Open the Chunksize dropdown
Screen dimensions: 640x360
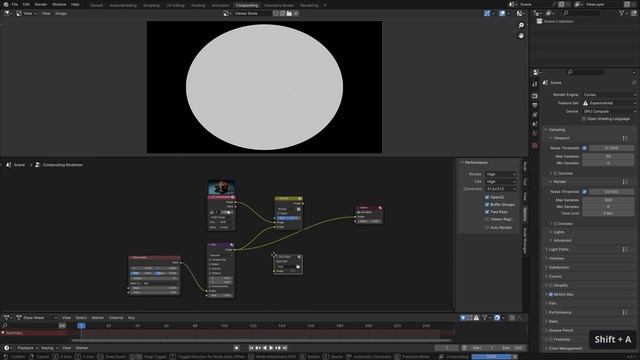coord(501,189)
